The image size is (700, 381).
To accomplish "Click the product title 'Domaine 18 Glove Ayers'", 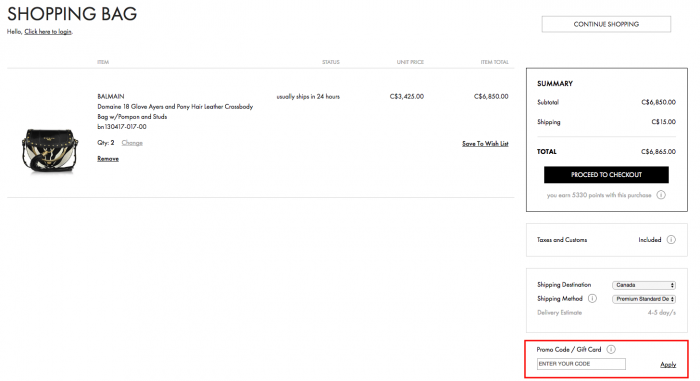I will 175,112.
